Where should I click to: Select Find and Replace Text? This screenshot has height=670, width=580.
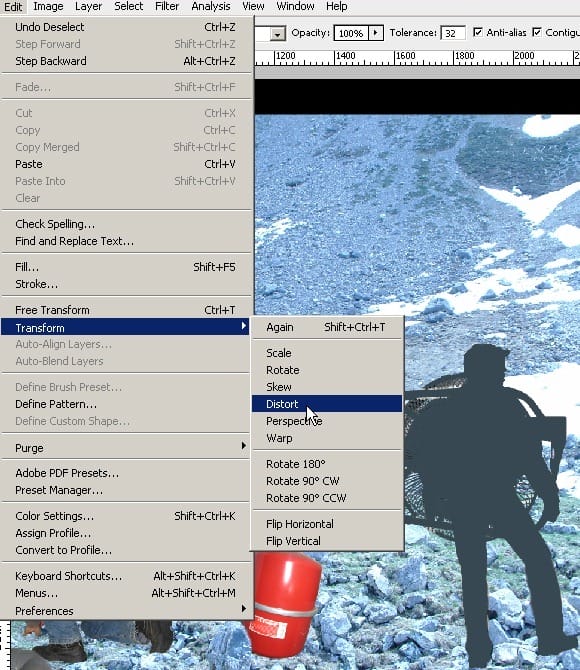coord(125,241)
